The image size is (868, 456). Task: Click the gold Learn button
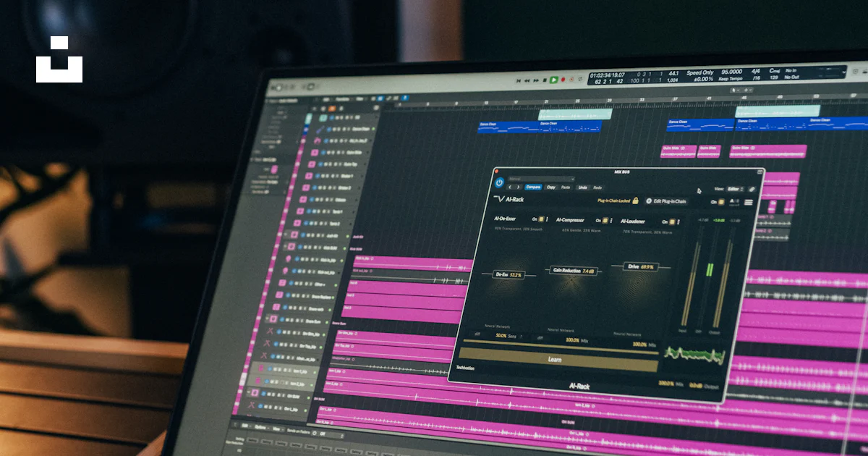pos(558,360)
